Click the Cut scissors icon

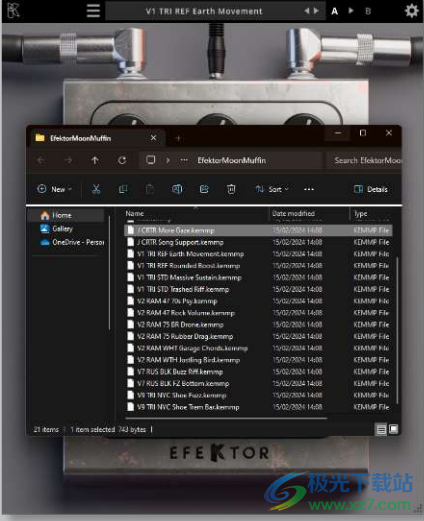pyautogui.click(x=96, y=189)
